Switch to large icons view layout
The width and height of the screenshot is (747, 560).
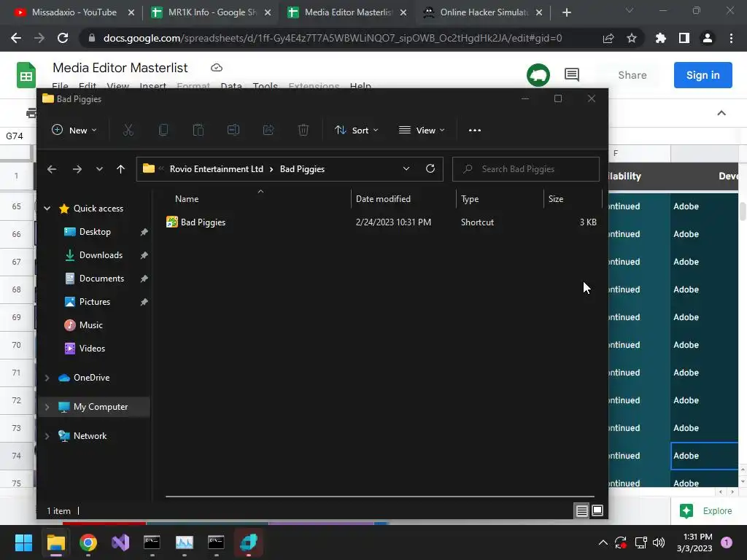pyautogui.click(x=597, y=511)
